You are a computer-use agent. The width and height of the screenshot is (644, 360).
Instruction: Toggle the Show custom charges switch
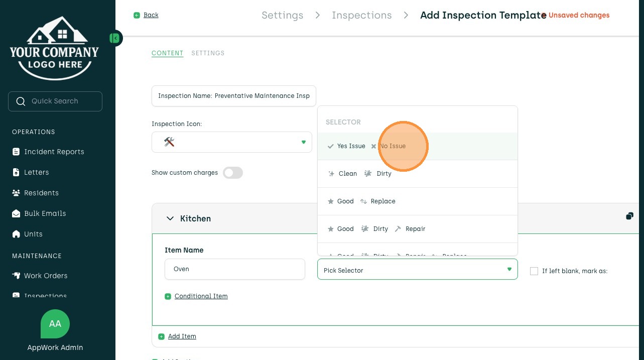[x=233, y=173]
